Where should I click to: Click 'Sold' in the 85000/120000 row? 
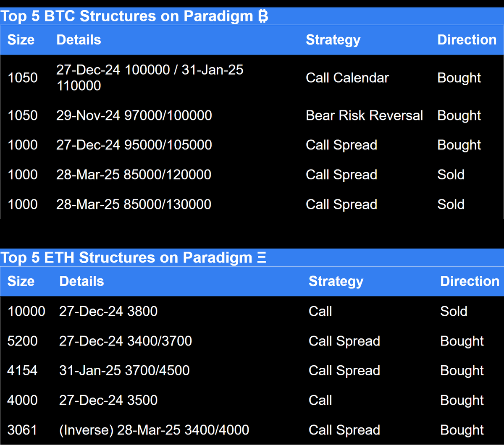(x=451, y=175)
